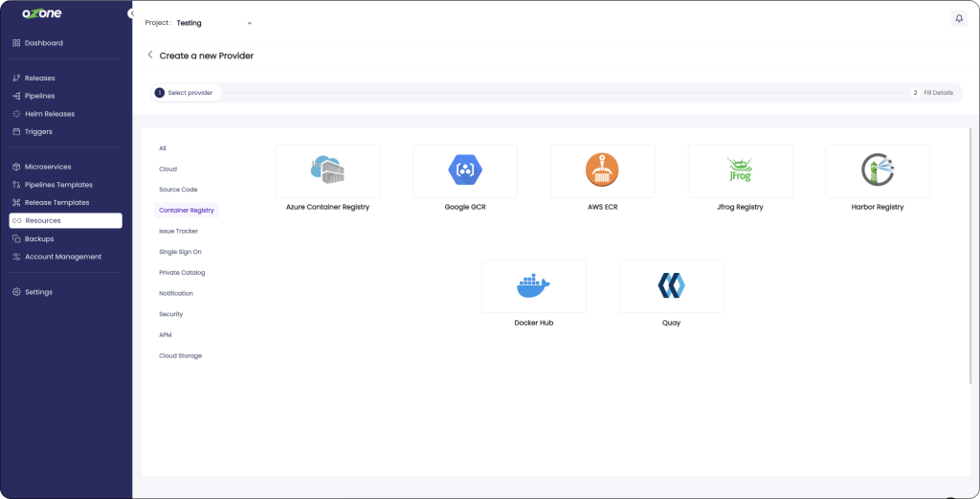Image resolution: width=980 pixels, height=499 pixels.
Task: Click the vertical scrollbar of provider panel
Action: pos(971,259)
